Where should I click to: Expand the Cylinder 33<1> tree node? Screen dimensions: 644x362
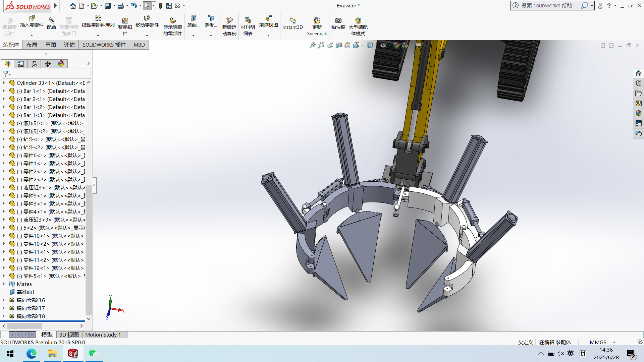click(x=4, y=83)
